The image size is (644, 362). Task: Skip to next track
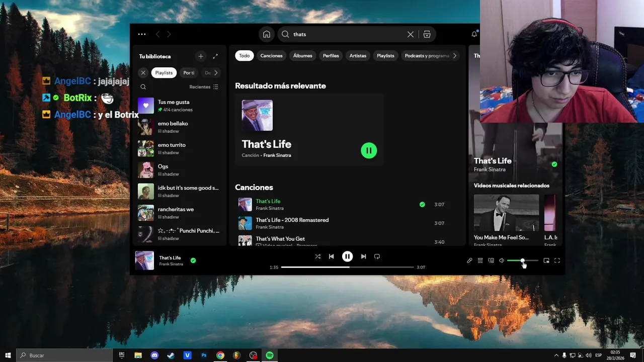point(363,256)
